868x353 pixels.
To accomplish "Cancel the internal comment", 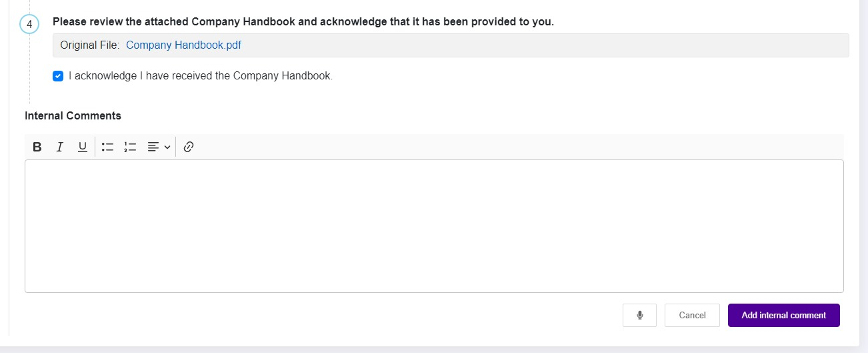I will pyautogui.click(x=692, y=315).
